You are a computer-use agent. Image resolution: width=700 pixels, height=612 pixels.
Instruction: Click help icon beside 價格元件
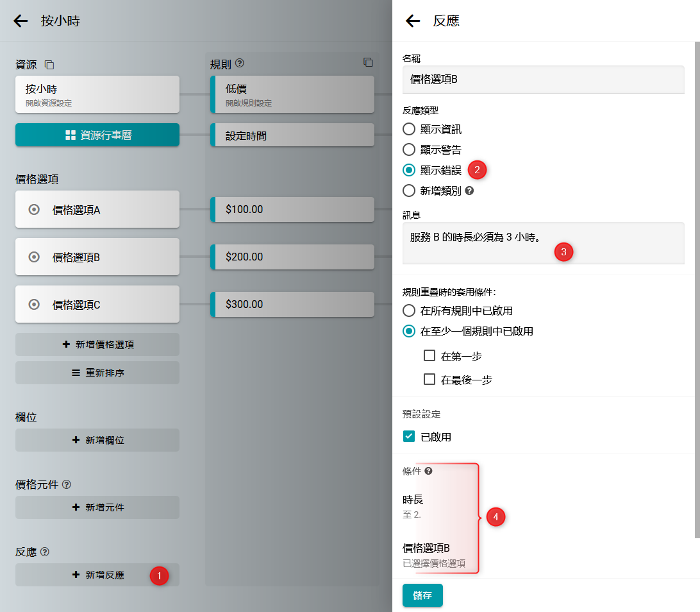click(x=67, y=484)
